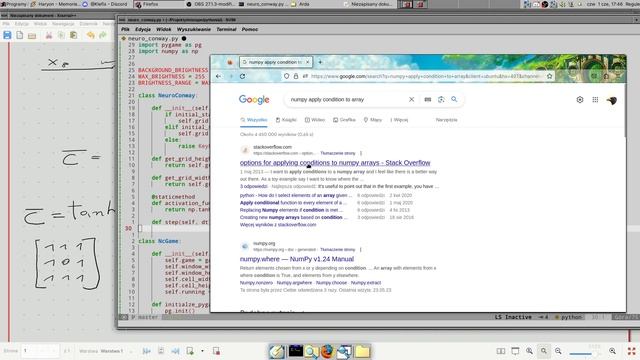Switch to OBS window in top taskbar
Image resolution: width=640 pixels, height=360 pixels.
(211, 4)
